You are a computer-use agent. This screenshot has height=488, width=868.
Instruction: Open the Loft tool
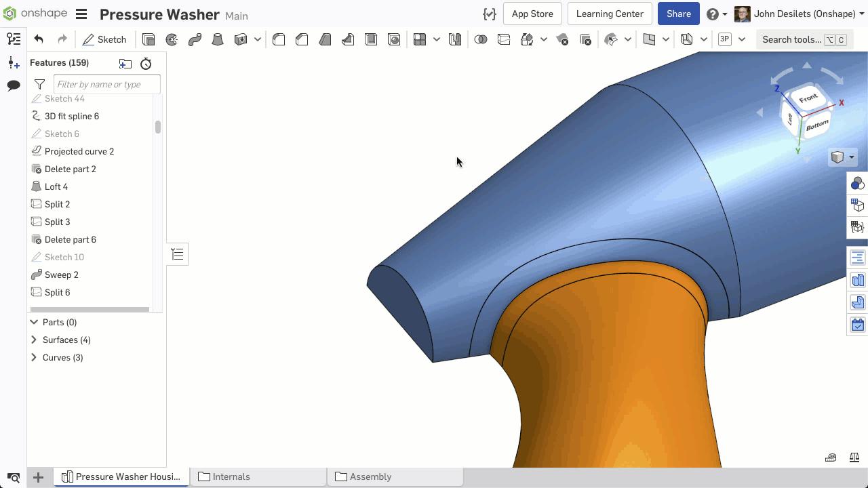218,39
